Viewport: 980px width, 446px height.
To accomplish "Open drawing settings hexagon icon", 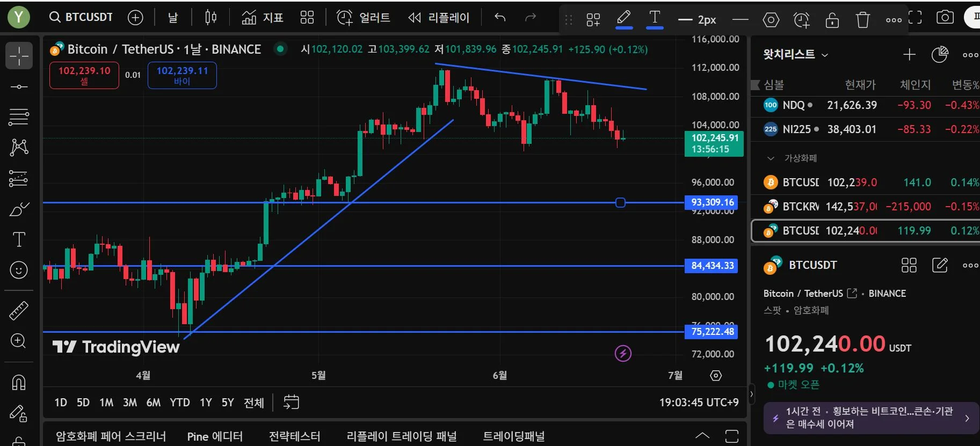I will (x=771, y=20).
